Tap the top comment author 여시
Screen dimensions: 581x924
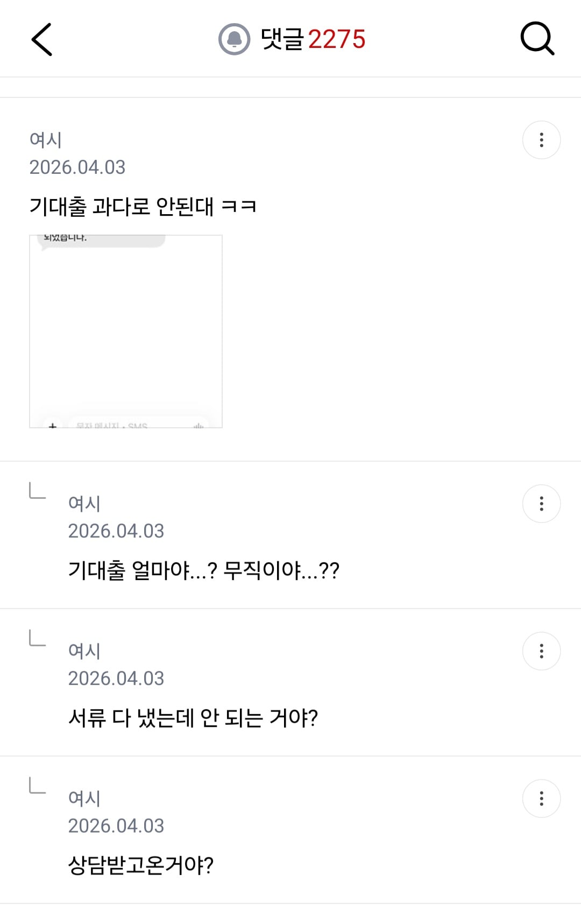[x=46, y=140]
